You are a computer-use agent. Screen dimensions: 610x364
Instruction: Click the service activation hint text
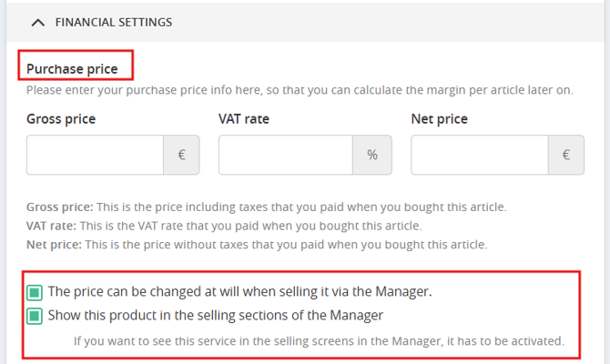pos(319,341)
